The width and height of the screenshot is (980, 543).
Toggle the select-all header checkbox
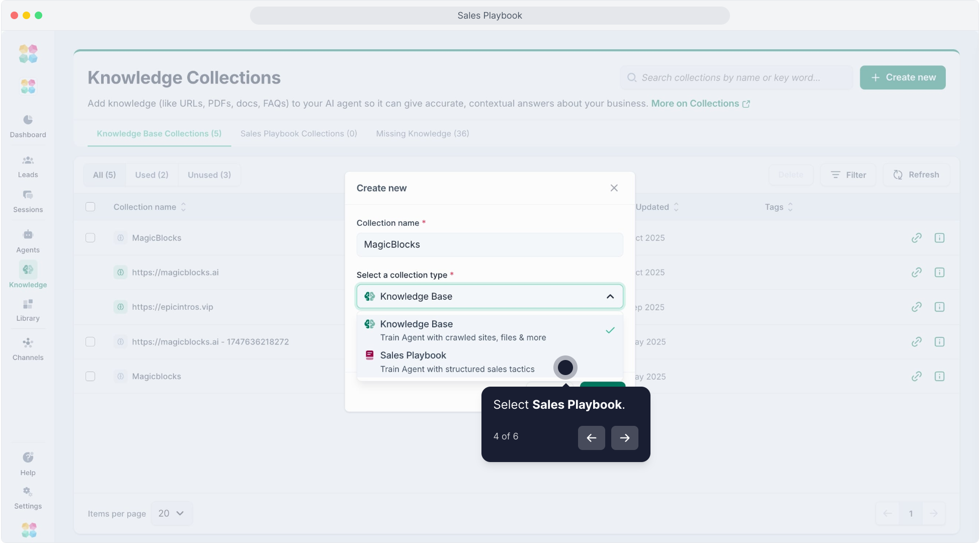click(x=91, y=207)
